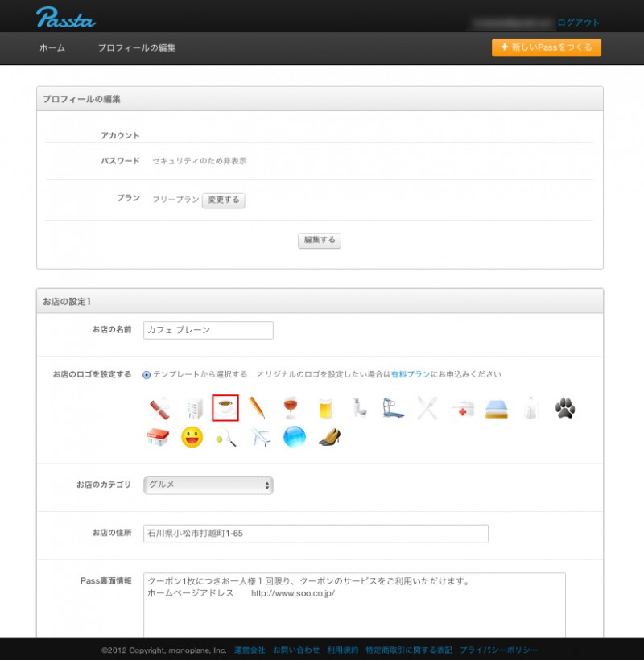Image resolution: width=644 pixels, height=660 pixels.
Task: Go to the ホーム navigation item
Action: pos(52,48)
